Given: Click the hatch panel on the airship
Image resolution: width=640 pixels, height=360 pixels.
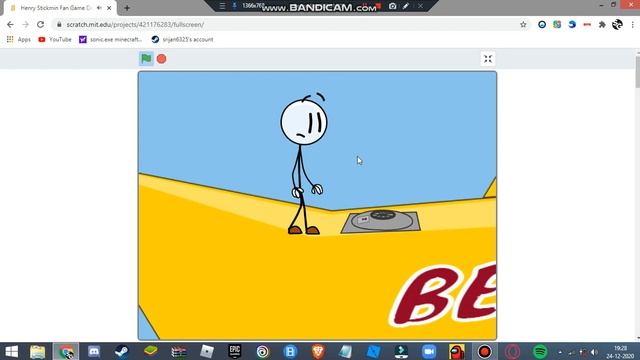Looking at the screenshot, I should coord(381,222).
